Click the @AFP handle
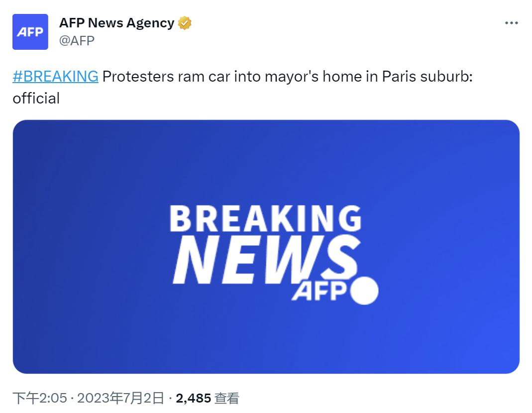 point(77,41)
